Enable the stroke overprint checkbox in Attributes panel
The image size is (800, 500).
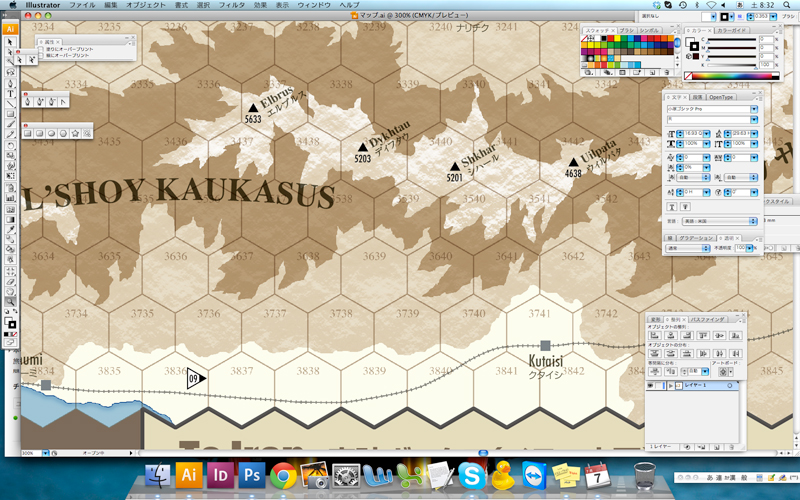tap(41, 55)
